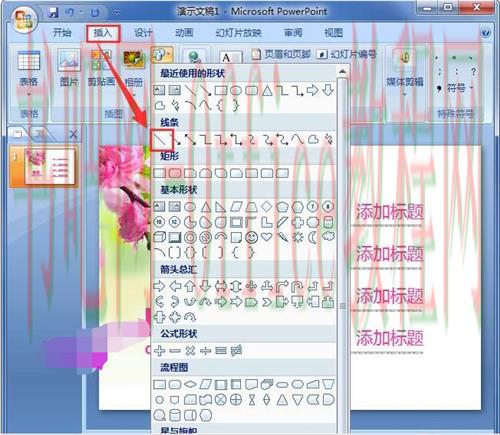Switch to the 动画 ribbon tab

click(x=184, y=33)
